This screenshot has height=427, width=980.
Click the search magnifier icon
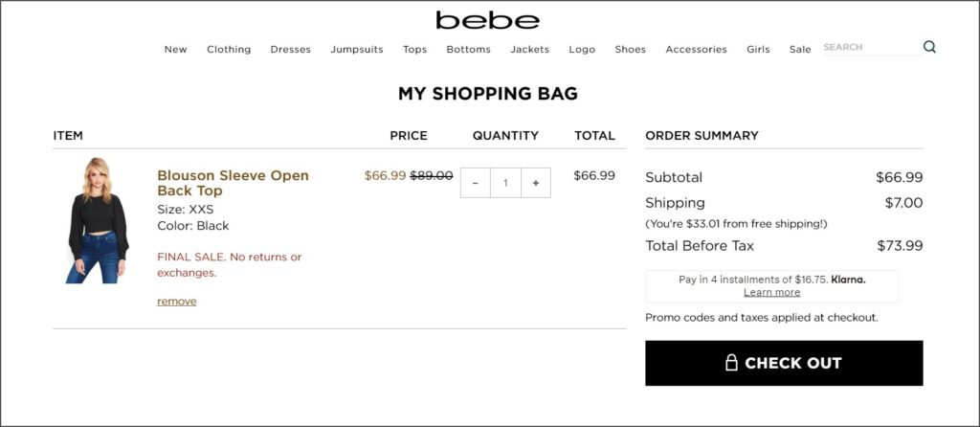click(929, 47)
